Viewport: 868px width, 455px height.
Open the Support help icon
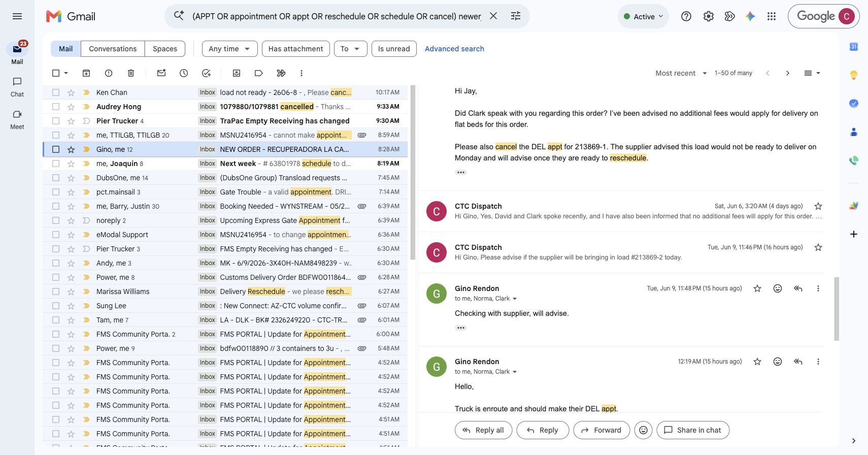click(x=686, y=16)
